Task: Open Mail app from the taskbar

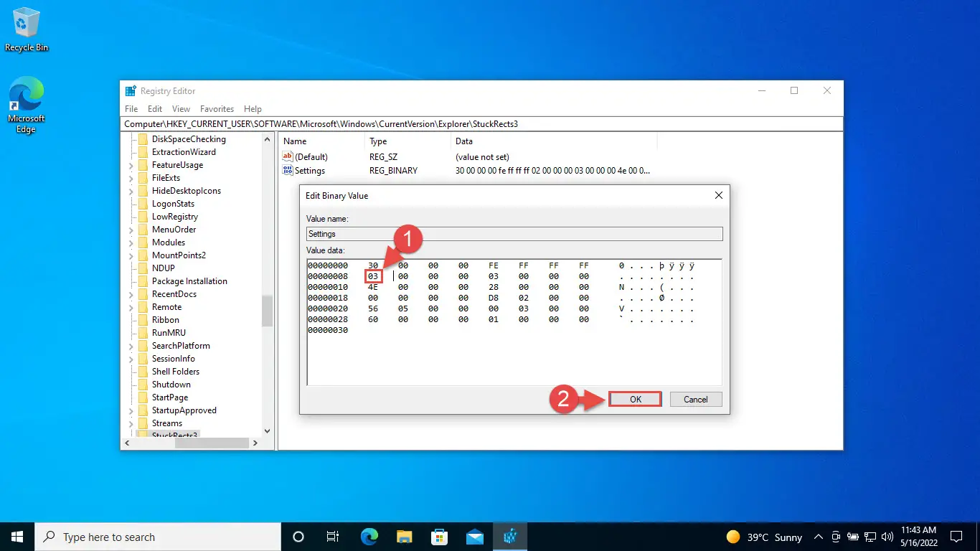Action: pyautogui.click(x=474, y=537)
